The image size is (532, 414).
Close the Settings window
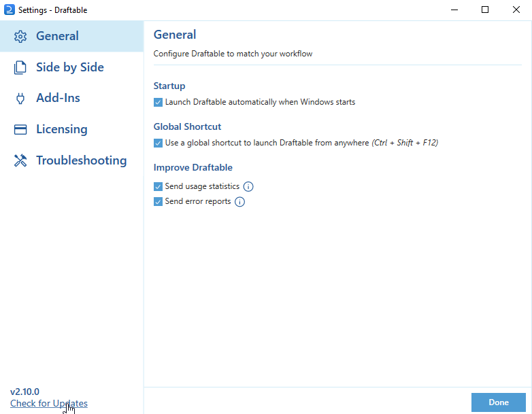tap(516, 10)
